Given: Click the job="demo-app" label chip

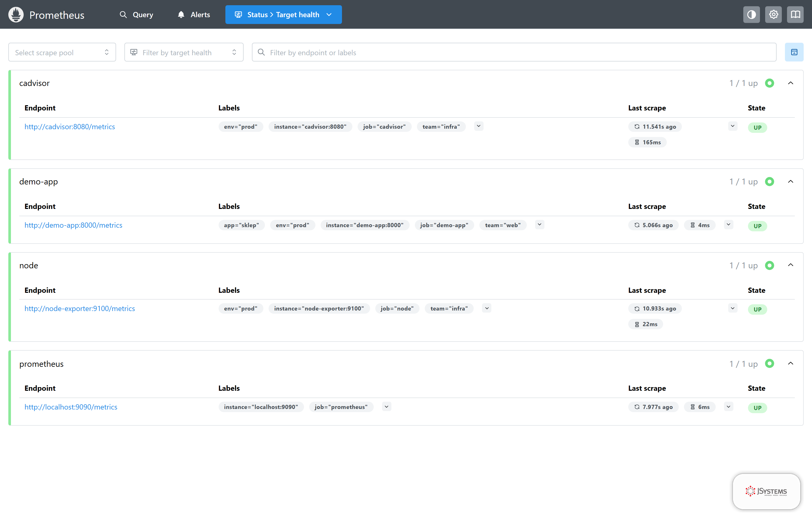Looking at the screenshot, I should point(444,225).
